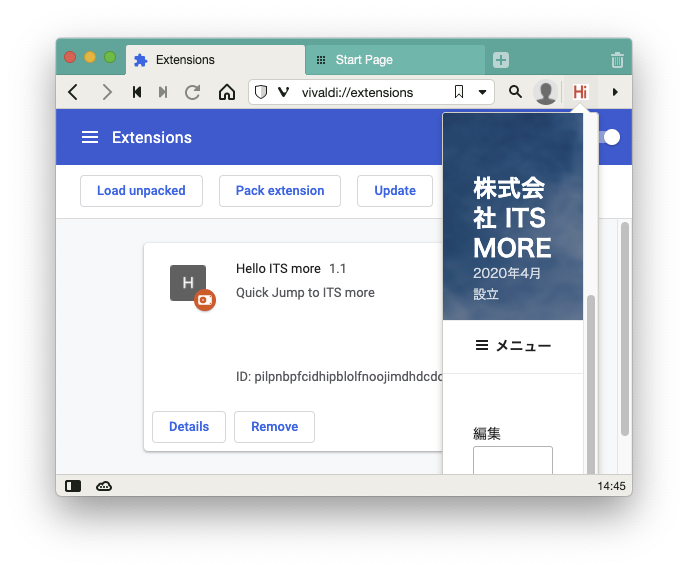Go to the home page icon
688x570 pixels.
[227, 92]
